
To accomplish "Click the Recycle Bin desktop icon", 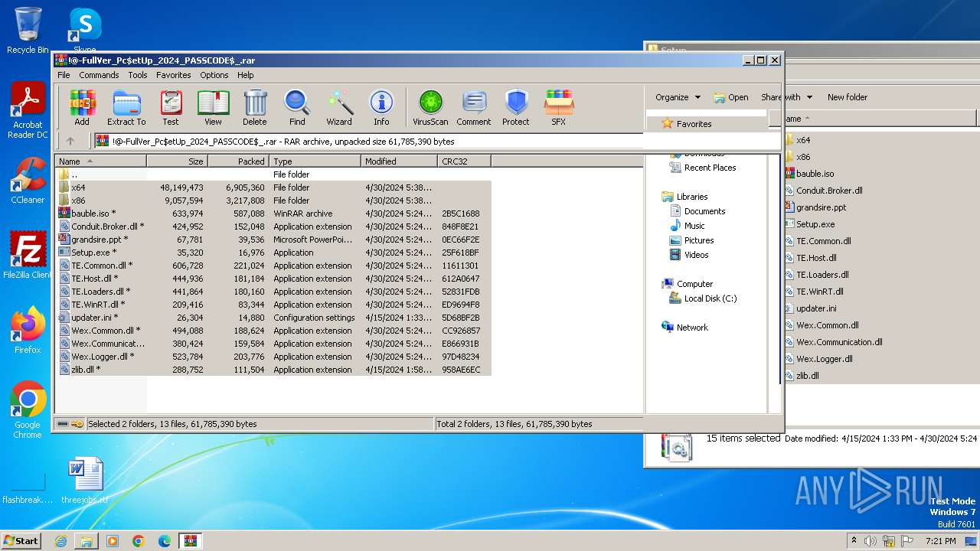I will (x=28, y=31).
